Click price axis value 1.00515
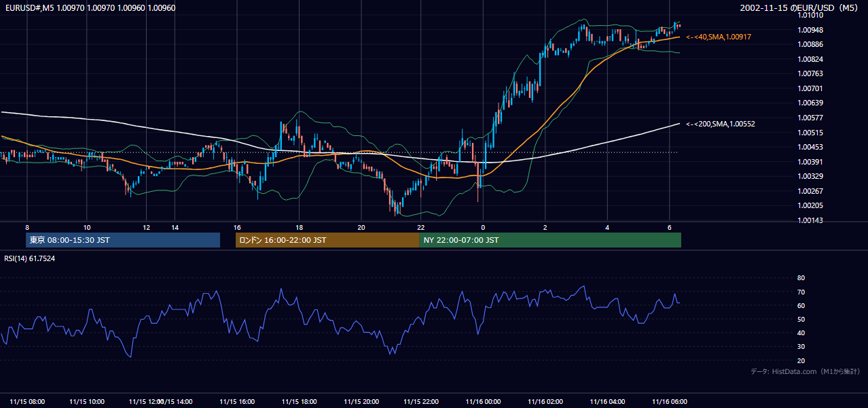Viewport: 868px width, 408px height. coord(810,133)
